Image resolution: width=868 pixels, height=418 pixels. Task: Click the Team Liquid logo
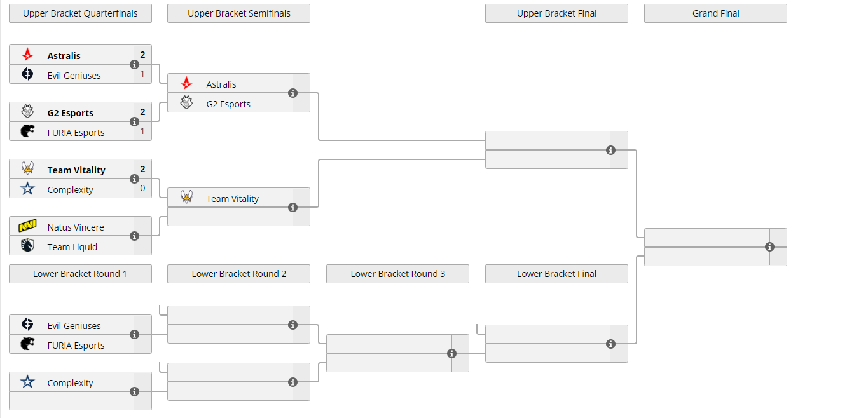click(x=27, y=246)
